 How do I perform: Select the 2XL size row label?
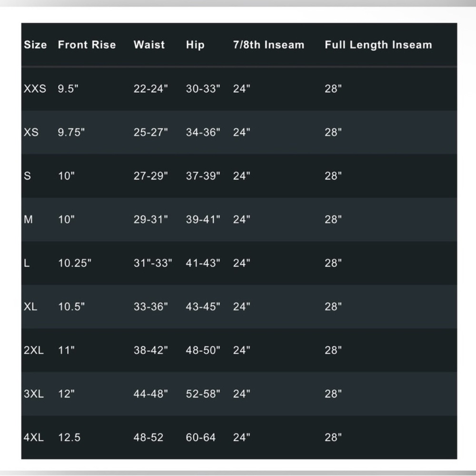34,350
